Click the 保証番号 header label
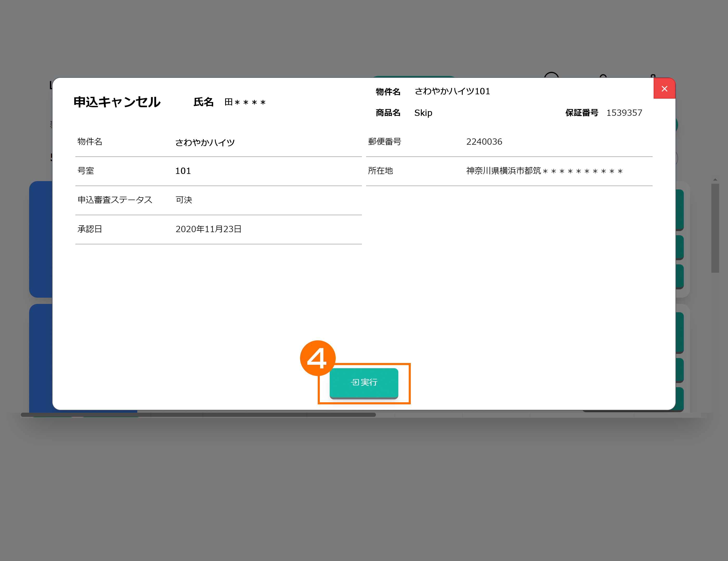The width and height of the screenshot is (728, 561). (x=581, y=113)
